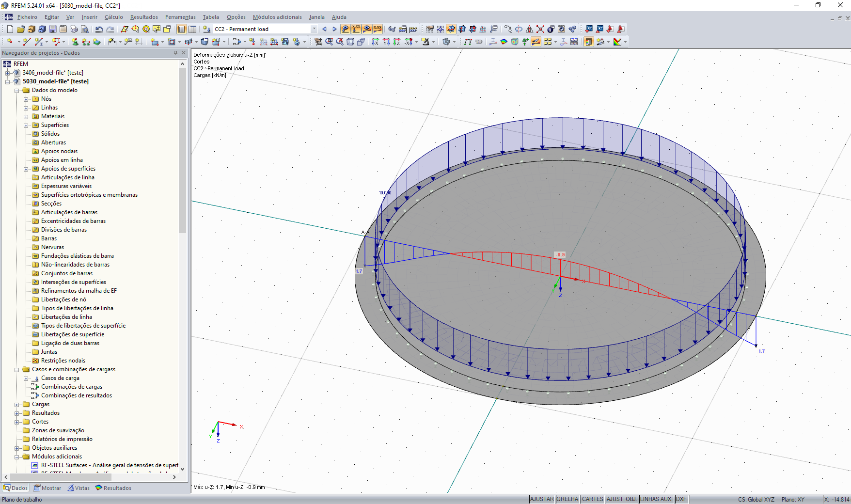This screenshot has height=504, width=851.
Task: Click the Undo icon
Action: pyautogui.click(x=99, y=29)
